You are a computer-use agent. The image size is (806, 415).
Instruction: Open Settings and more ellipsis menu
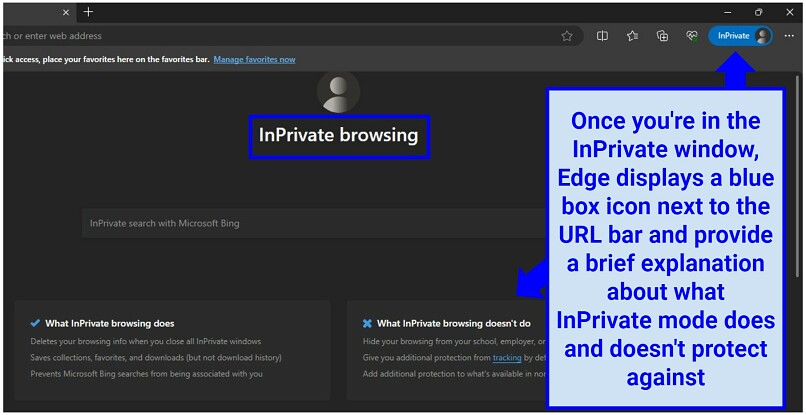[789, 36]
